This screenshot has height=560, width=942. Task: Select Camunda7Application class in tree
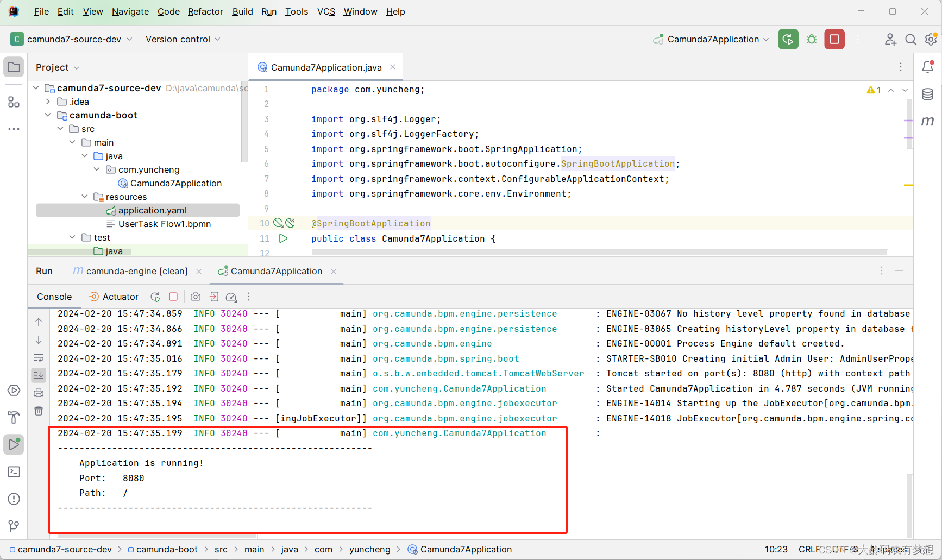(176, 183)
